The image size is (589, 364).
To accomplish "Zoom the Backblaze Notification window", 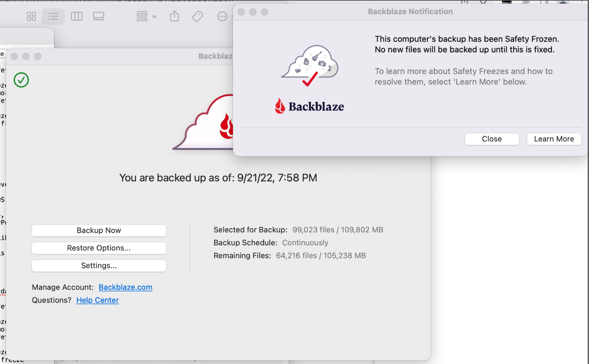I will tap(264, 12).
